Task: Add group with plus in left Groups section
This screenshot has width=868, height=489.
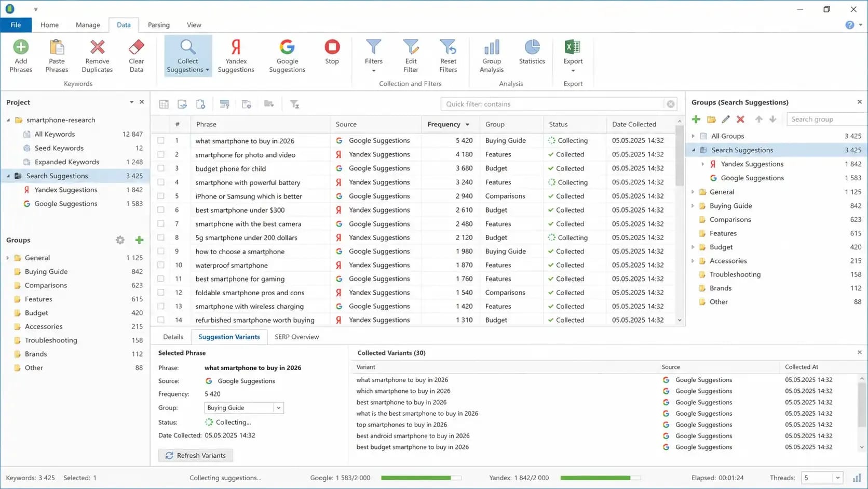Action: 139,240
